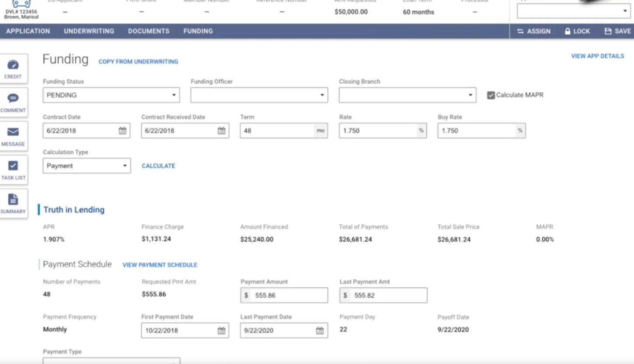Open the Credit sidebar panel
Viewport: 634px width, 364px height.
click(13, 68)
